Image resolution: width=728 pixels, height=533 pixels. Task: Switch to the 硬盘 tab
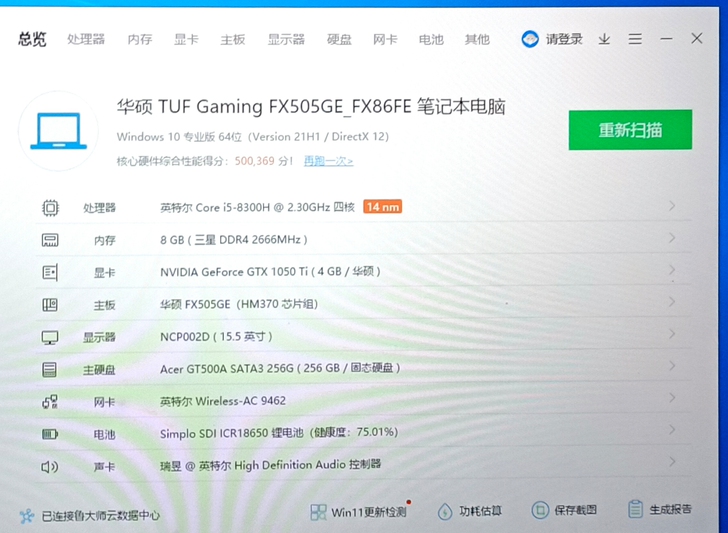point(339,39)
